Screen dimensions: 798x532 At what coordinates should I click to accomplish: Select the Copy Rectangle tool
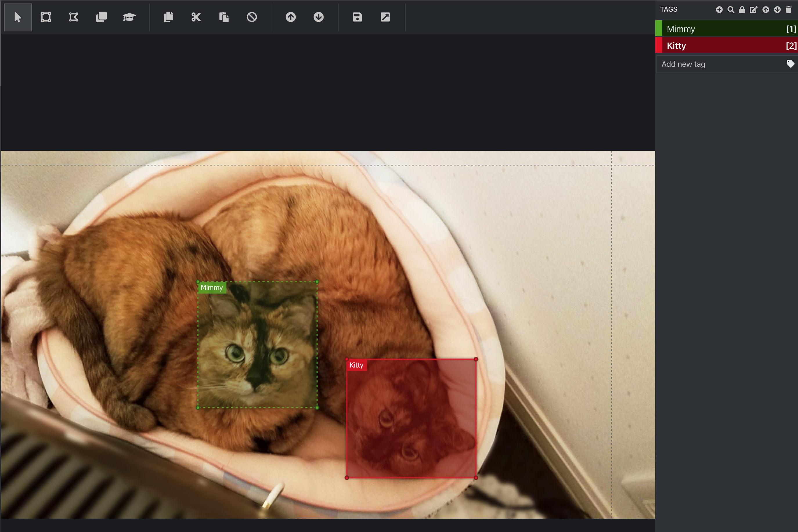[x=101, y=17]
